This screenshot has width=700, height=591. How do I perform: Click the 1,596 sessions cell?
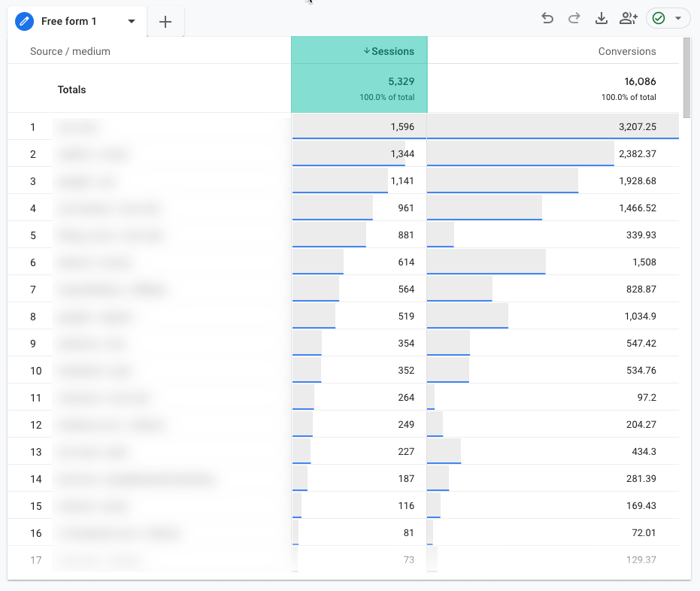[x=402, y=127]
